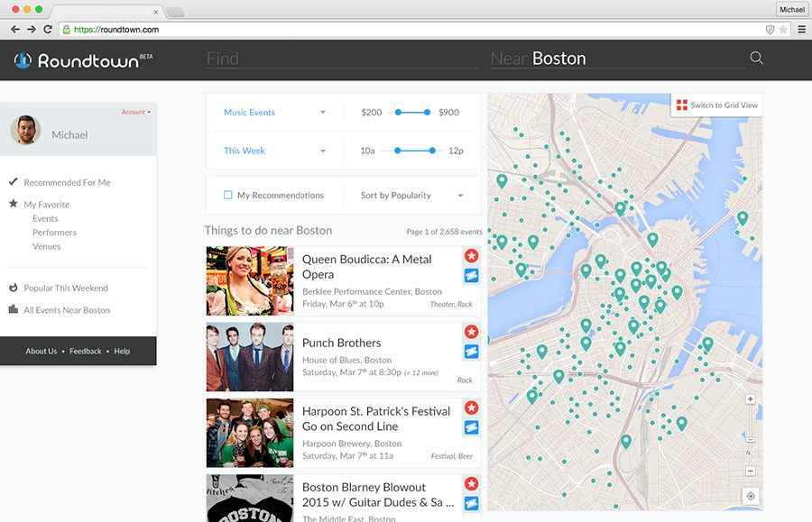Favorite Boston Blarney Blowout star

(x=471, y=484)
